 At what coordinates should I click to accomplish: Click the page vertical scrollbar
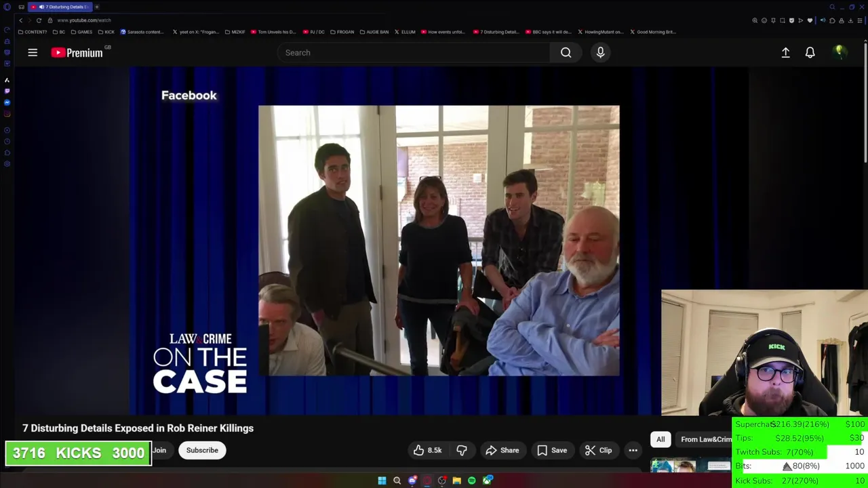pyautogui.click(x=865, y=102)
